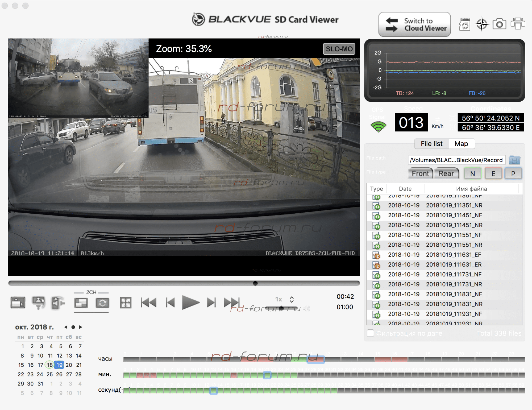Enable the date filtering checkbox
532x410 pixels.
tap(370, 333)
